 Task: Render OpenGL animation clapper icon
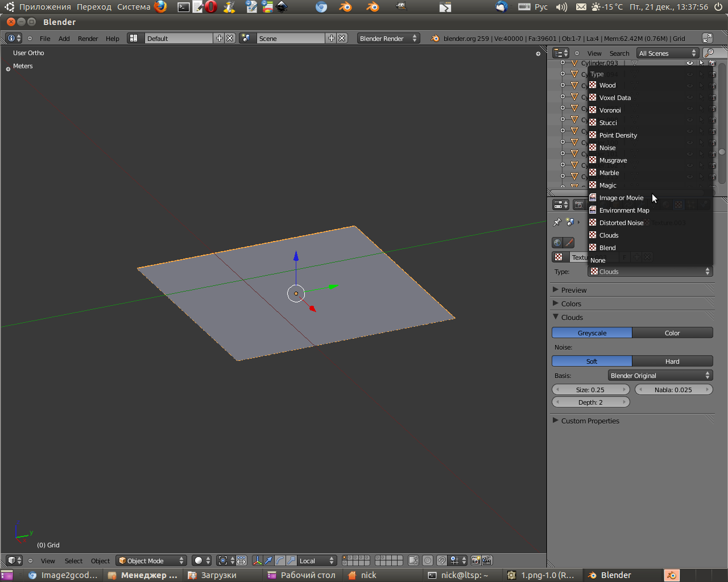(x=487, y=560)
